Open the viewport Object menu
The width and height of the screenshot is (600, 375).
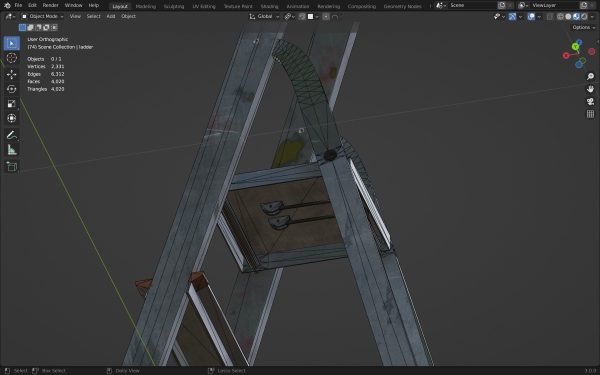tap(128, 16)
